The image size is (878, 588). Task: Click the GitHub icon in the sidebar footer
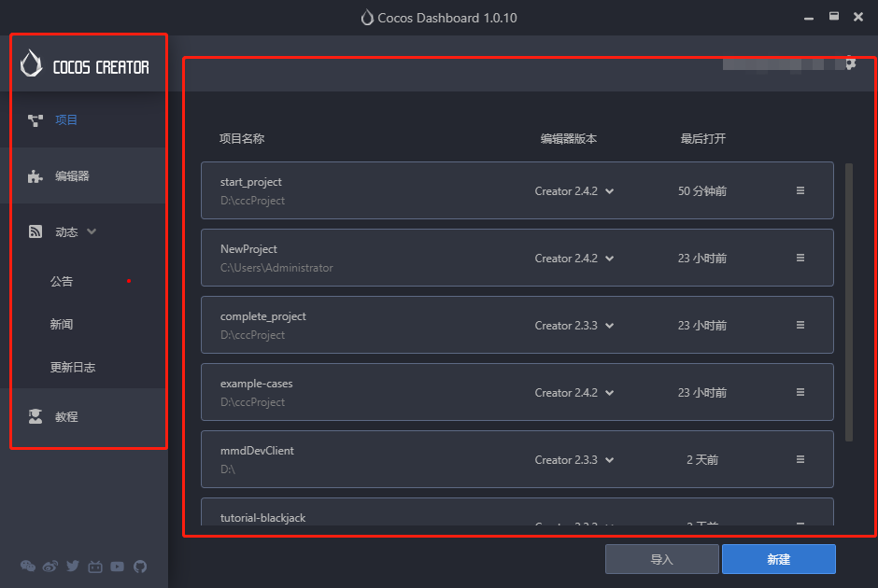140,567
